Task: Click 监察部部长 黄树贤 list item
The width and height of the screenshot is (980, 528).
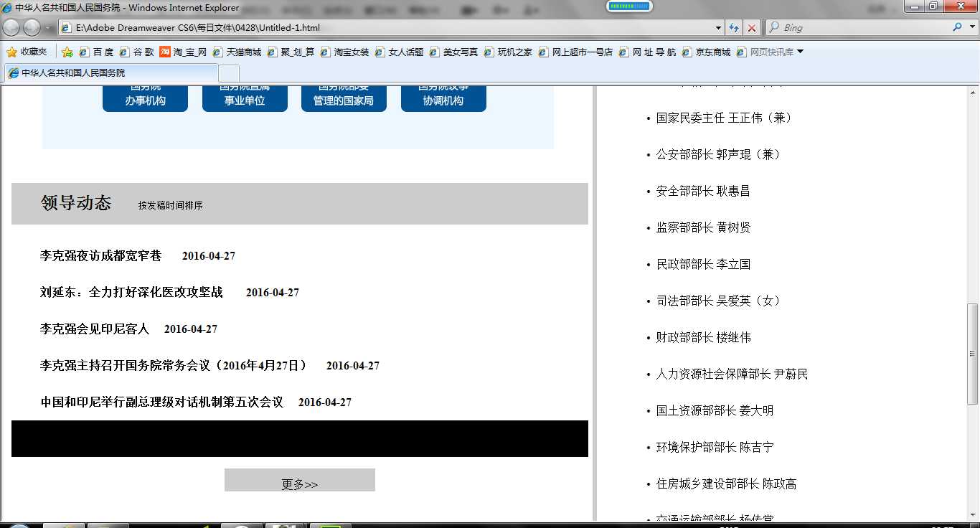Action: (x=703, y=227)
